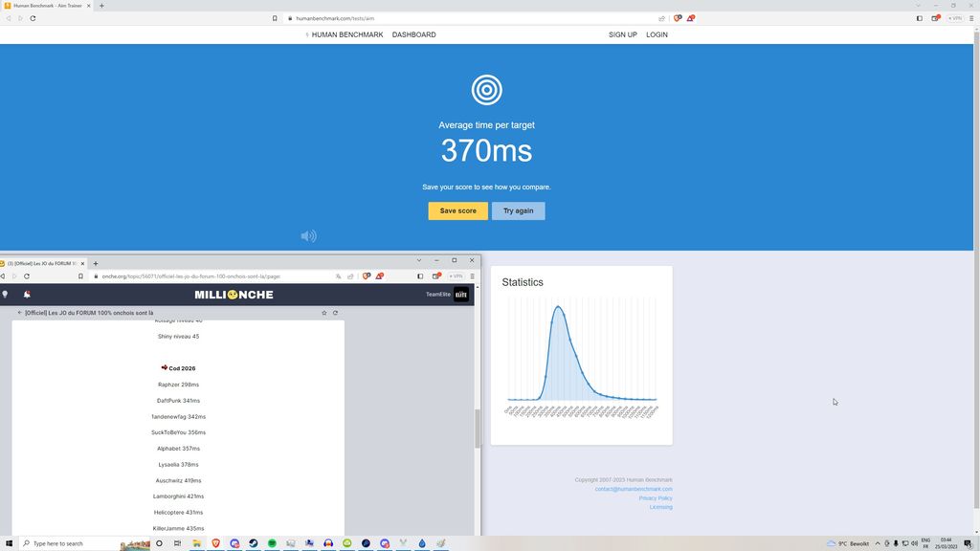Click the Save score button
This screenshot has width=980, height=551.
(457, 210)
